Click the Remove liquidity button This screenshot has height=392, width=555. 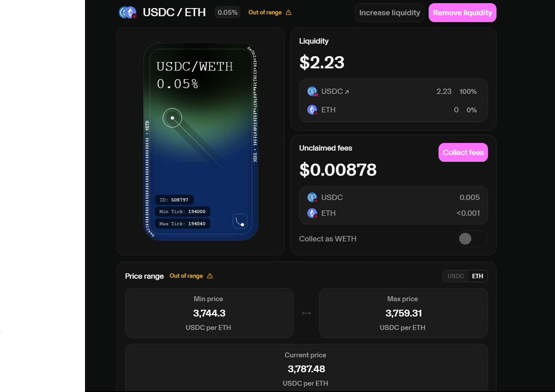tap(462, 13)
